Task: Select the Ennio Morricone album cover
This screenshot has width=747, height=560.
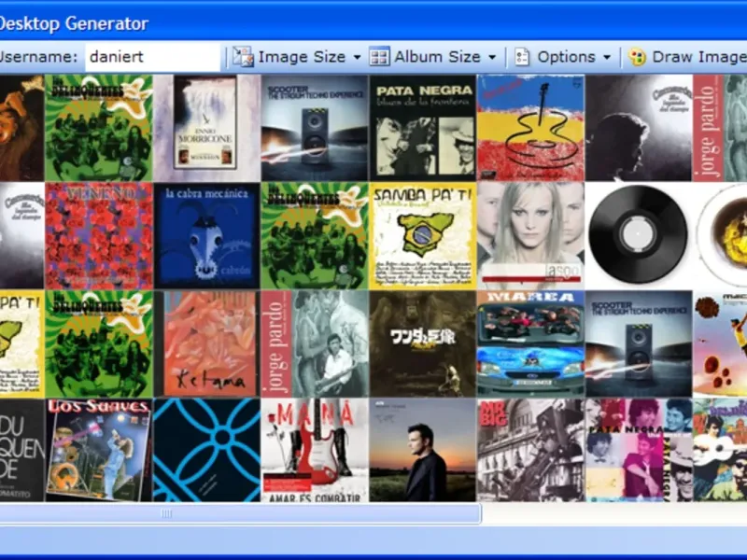Action: pyautogui.click(x=206, y=128)
